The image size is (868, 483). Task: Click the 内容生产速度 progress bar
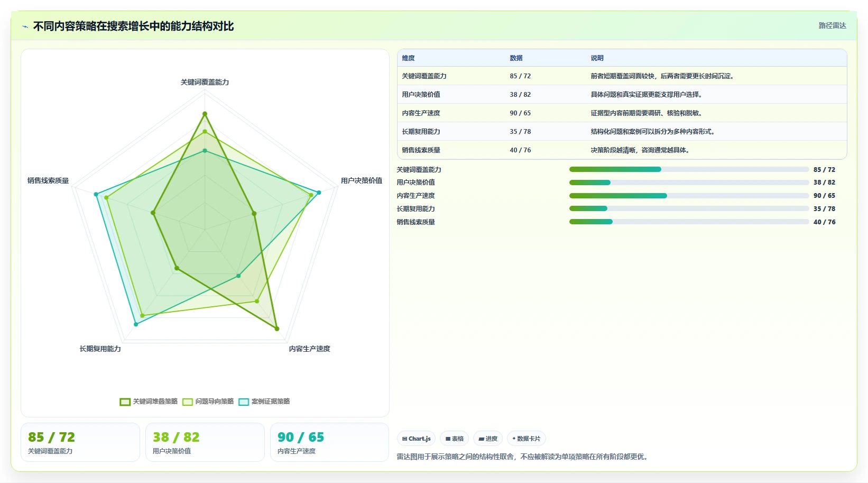[689, 196]
